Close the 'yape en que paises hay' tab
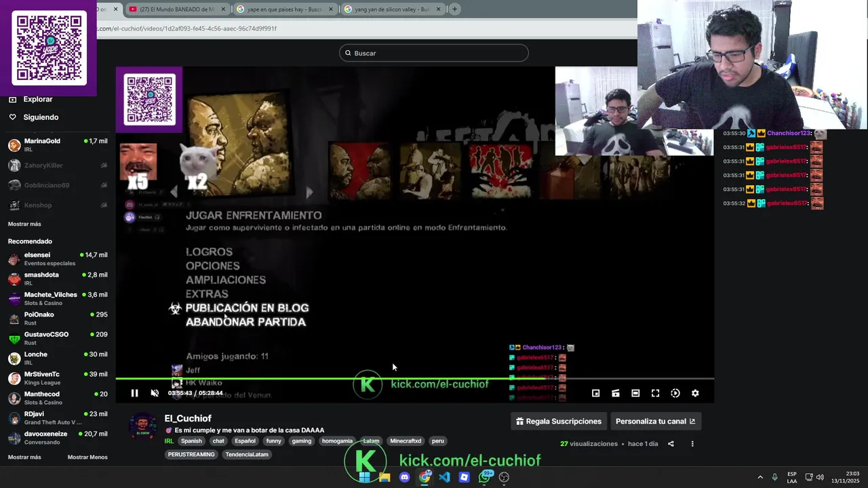Screen dimensions: 868x488 (331, 9)
